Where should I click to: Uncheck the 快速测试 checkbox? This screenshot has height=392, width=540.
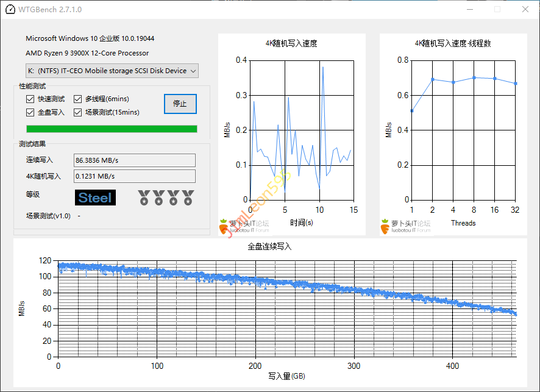[30, 99]
